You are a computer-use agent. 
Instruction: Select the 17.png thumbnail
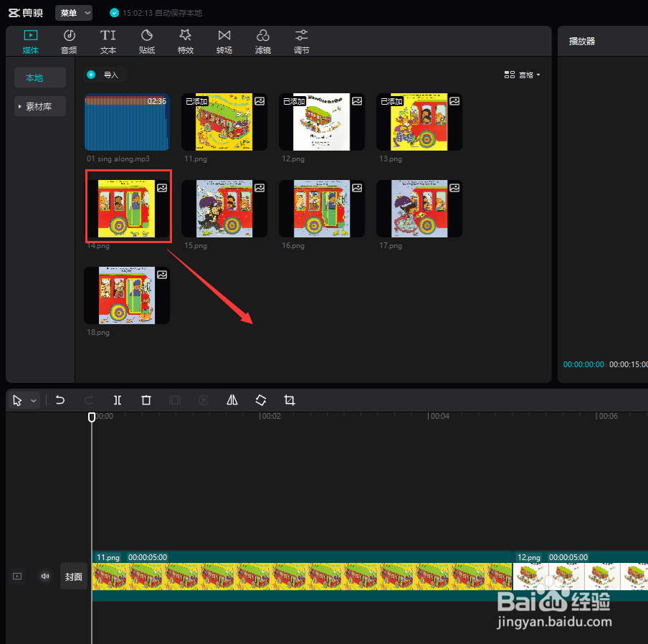click(419, 208)
